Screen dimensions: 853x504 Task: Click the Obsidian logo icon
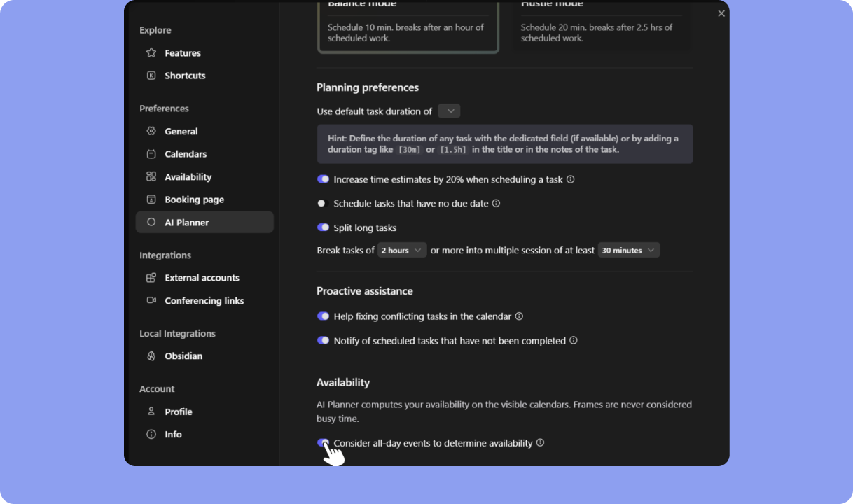[151, 356]
